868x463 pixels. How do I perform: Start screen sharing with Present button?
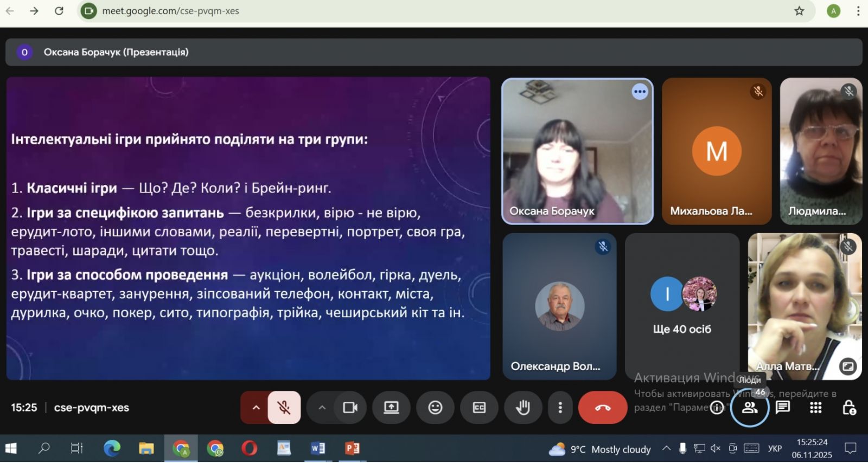(x=391, y=407)
